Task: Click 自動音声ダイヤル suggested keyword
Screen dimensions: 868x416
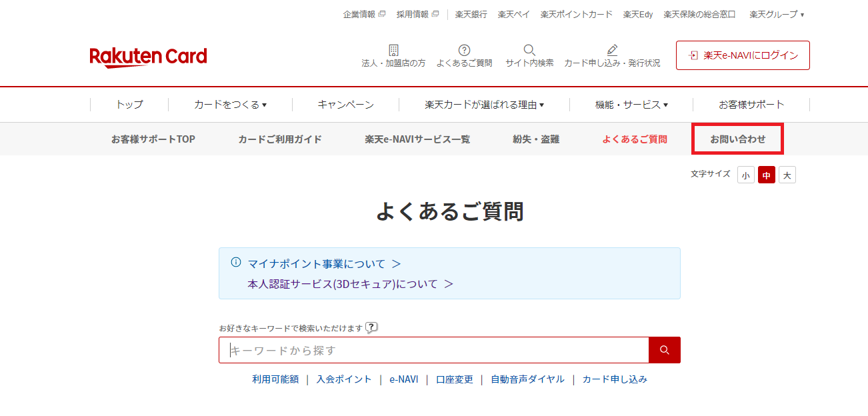Action: 527,379
